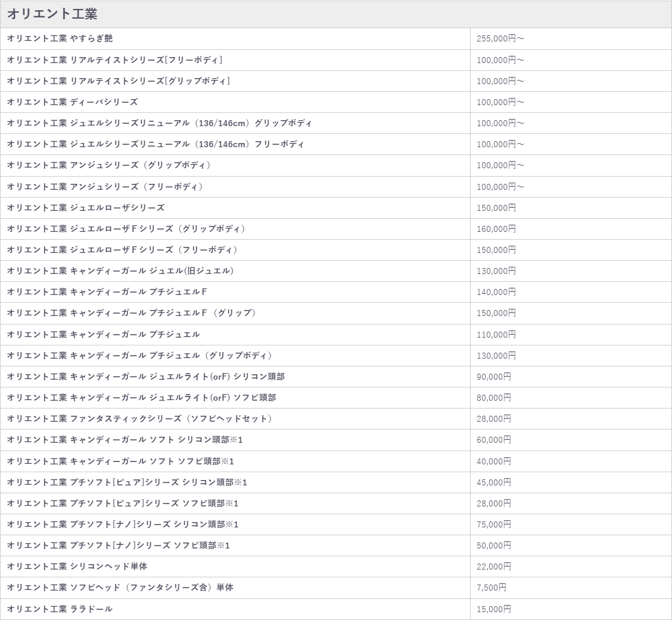
Task: Select キャンディーガール ソフト ソフビ頭部※1 name
Action: pyautogui.click(x=120, y=461)
